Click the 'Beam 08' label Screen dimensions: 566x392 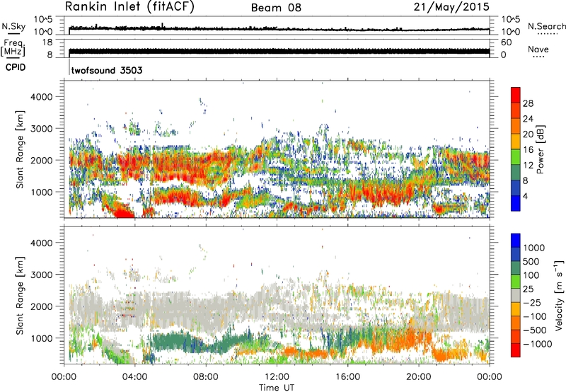click(x=276, y=8)
